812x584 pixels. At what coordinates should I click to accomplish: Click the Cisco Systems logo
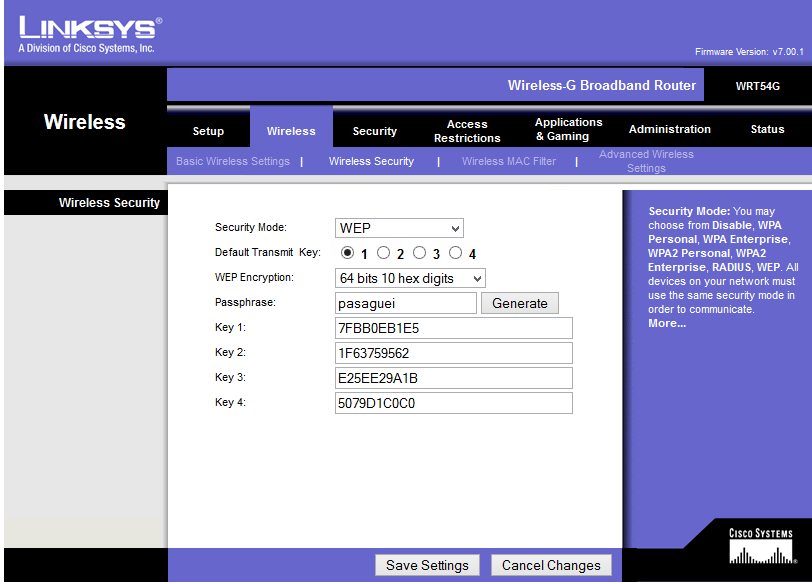pos(762,545)
